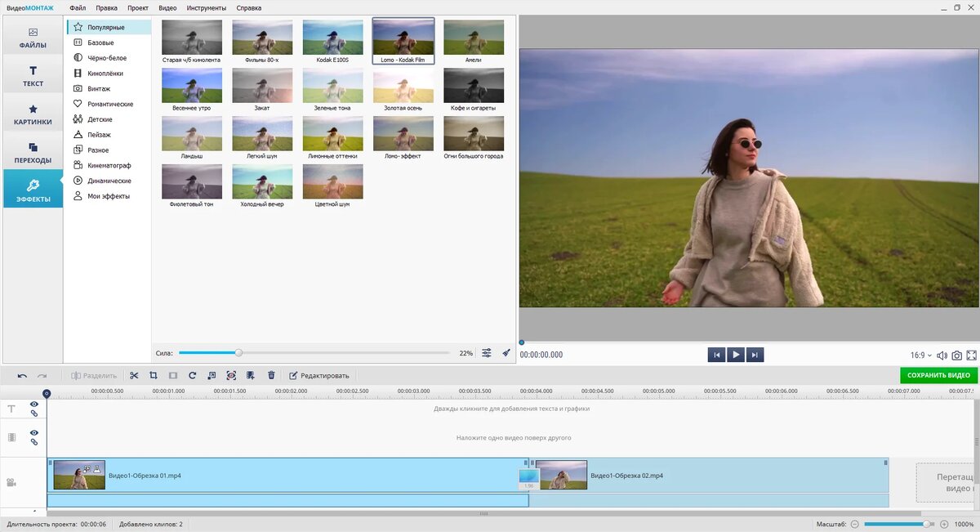The height and width of the screenshot is (532, 980).
Task: Play the video preview
Action: 736,355
